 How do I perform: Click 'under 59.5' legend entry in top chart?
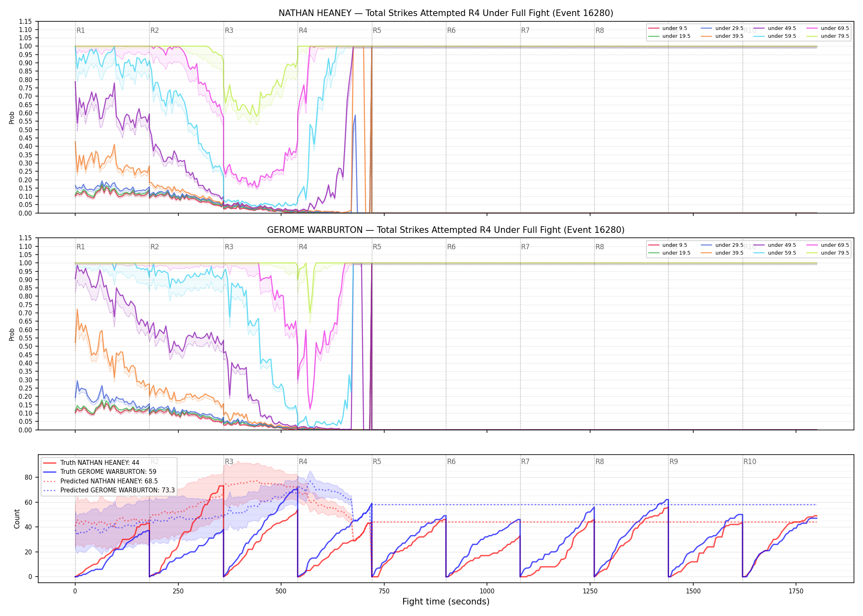point(775,36)
